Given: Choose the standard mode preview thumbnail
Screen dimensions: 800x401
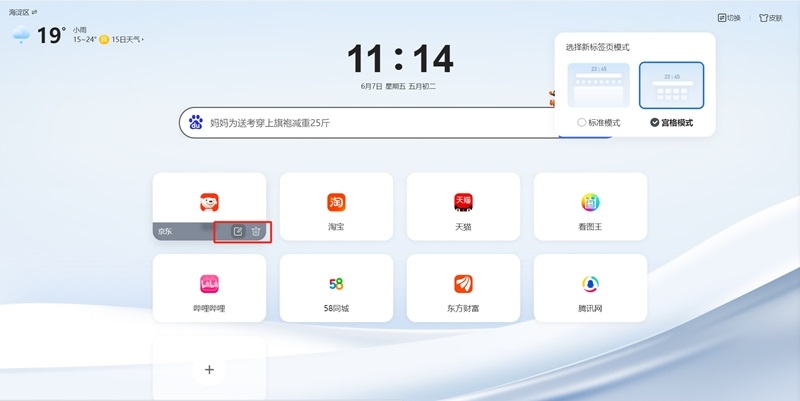Looking at the screenshot, I should [x=598, y=85].
